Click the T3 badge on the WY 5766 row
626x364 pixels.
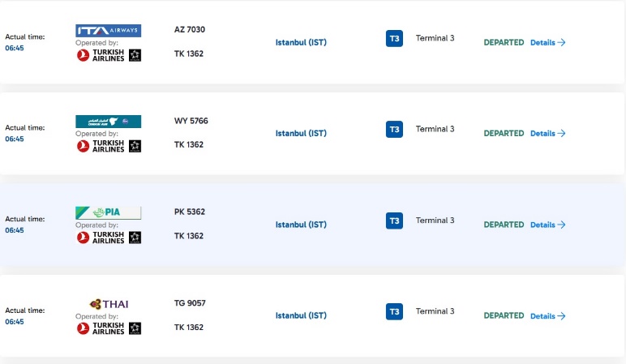(x=394, y=130)
